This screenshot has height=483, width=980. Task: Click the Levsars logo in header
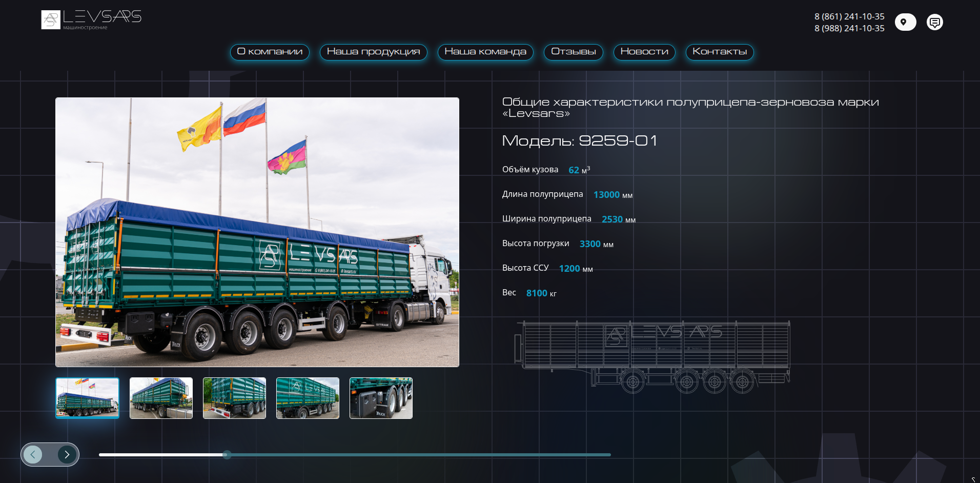[91, 20]
